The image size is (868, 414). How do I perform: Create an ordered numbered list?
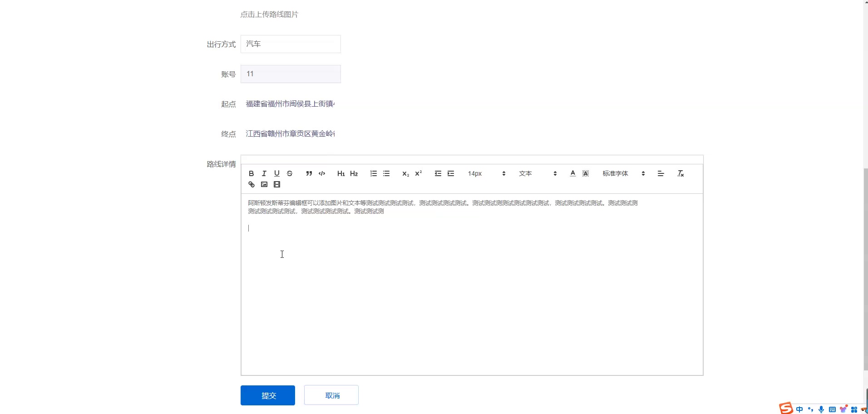(373, 173)
